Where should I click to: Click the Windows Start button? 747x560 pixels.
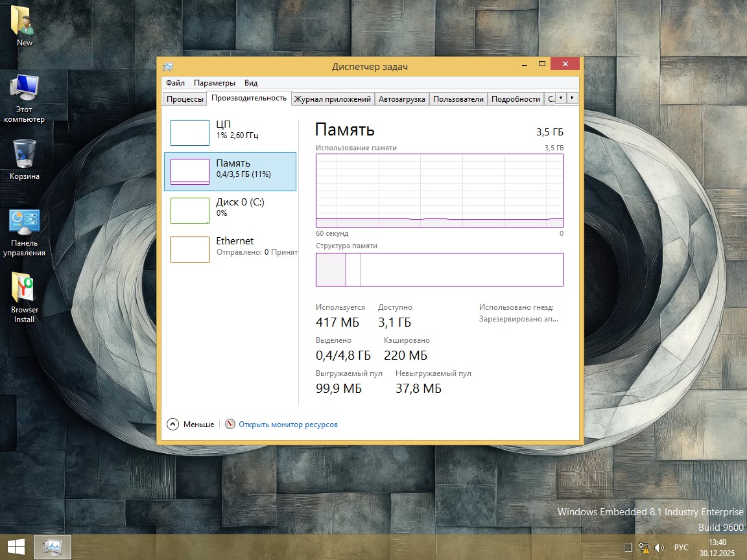16,547
